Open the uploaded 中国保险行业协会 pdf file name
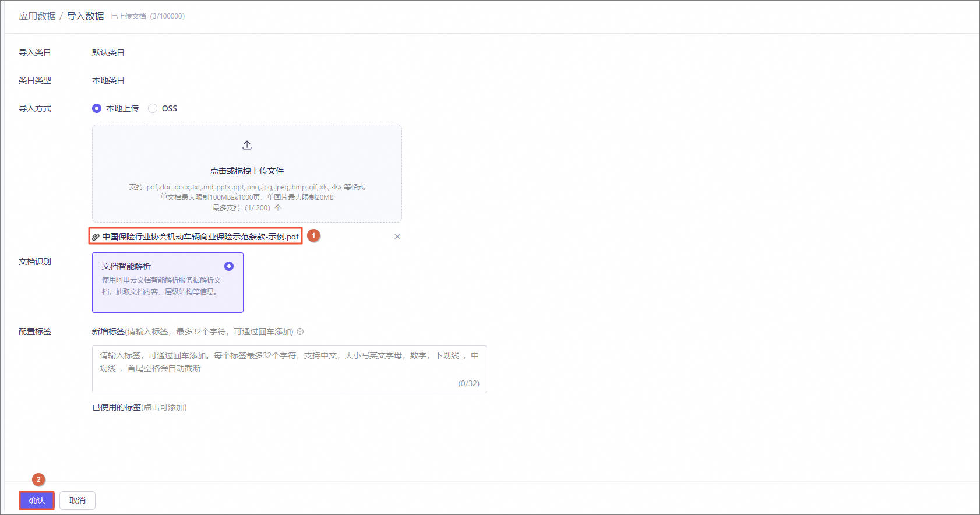 200,237
